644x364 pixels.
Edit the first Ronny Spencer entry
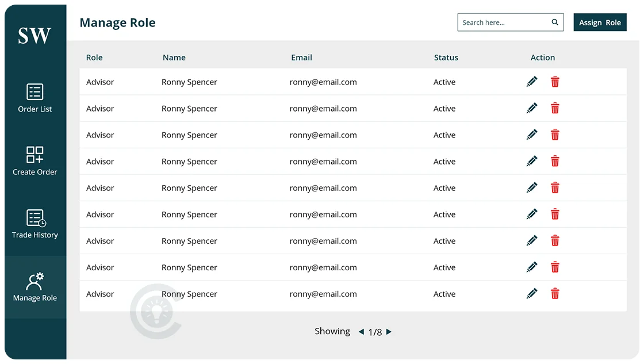click(532, 82)
